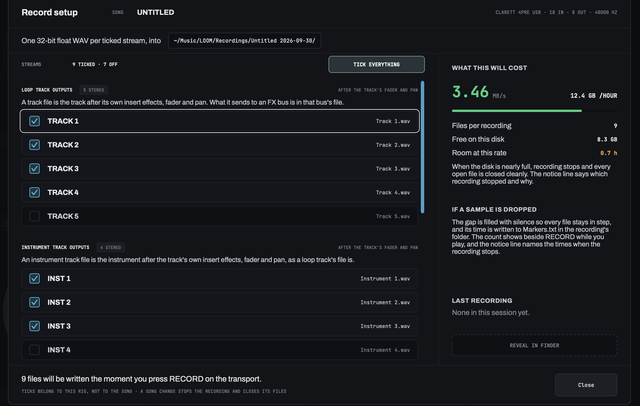Click the 8.3 GB free disk value
The image size is (640, 406).
pos(607,140)
